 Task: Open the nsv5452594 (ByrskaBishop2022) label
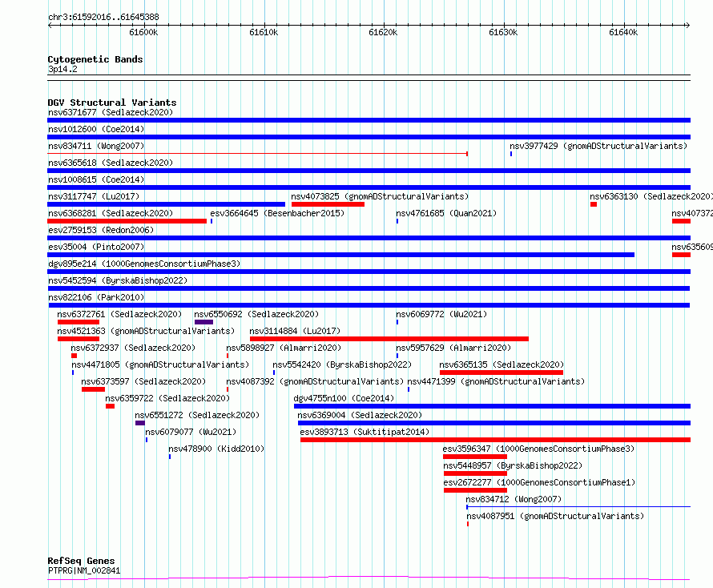[118, 280]
